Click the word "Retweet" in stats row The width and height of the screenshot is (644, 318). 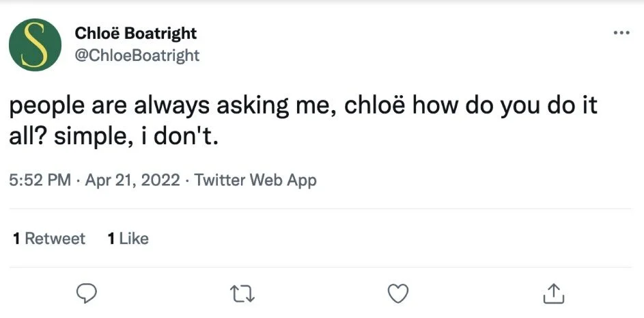(x=55, y=238)
